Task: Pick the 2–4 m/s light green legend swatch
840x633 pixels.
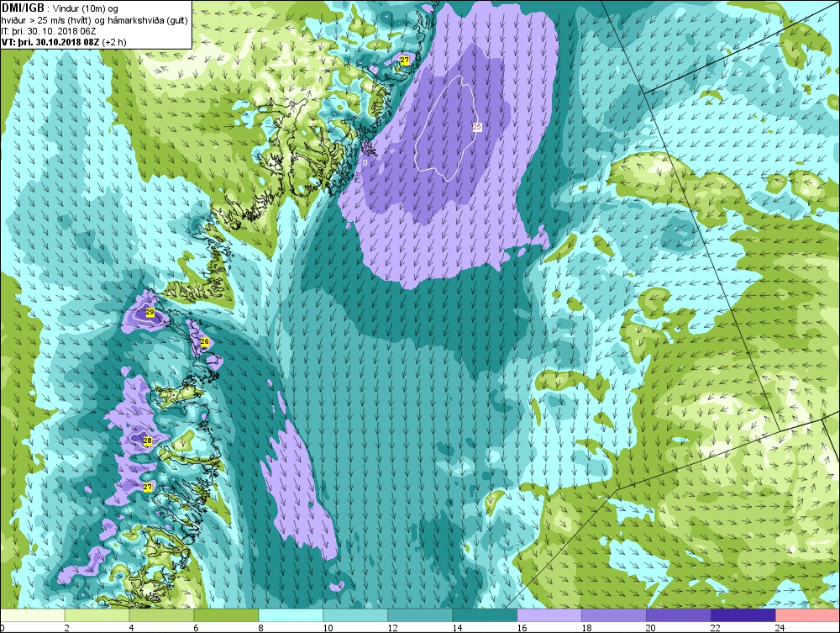Action: pyautogui.click(x=97, y=615)
